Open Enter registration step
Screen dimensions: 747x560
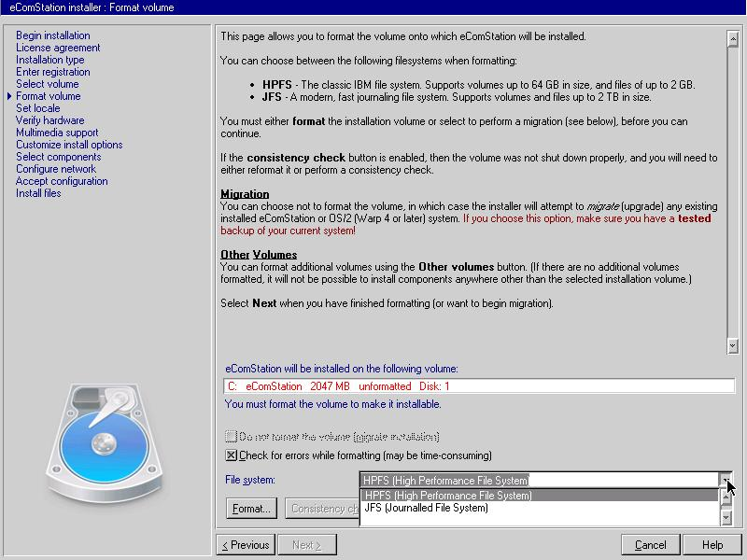coord(53,72)
